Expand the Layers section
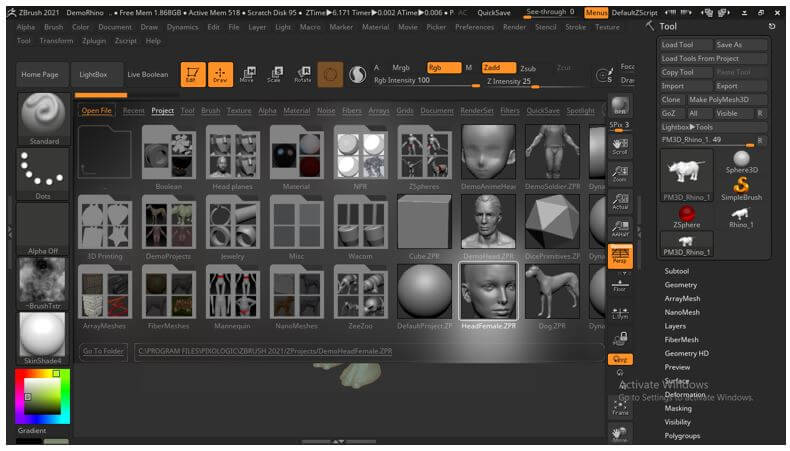Image resolution: width=790 pixels, height=451 pixels. (x=675, y=326)
